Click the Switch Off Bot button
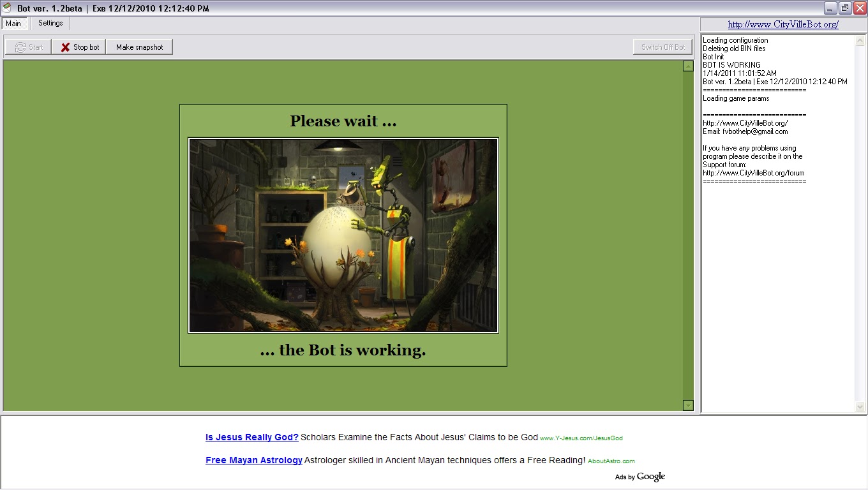Viewport: 868px width, 490px height. click(x=663, y=47)
